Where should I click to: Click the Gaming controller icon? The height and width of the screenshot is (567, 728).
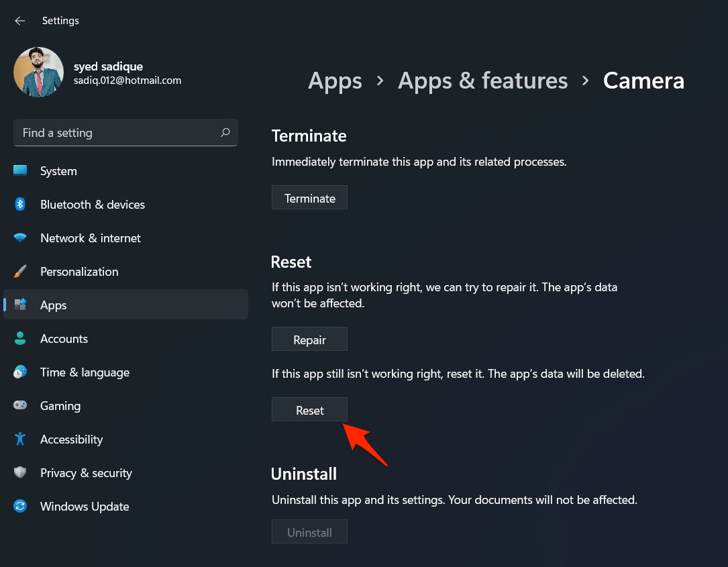[20, 406]
